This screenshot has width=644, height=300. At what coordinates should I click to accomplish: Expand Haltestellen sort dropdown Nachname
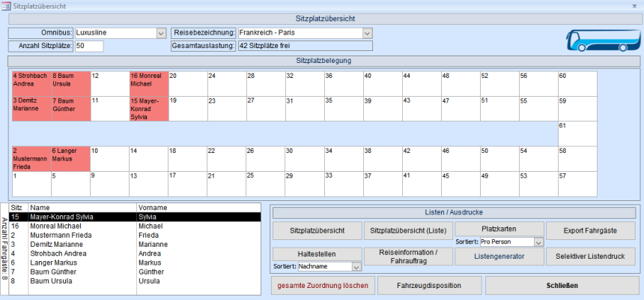tap(356, 267)
